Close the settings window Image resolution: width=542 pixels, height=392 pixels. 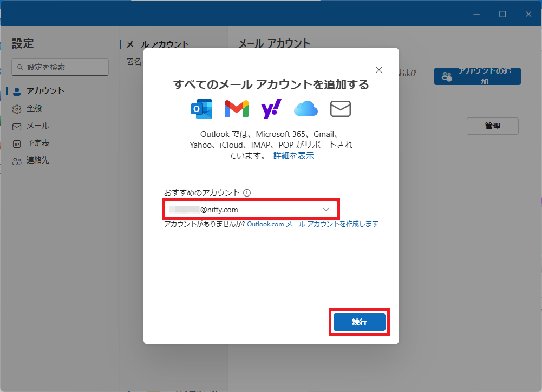528,14
